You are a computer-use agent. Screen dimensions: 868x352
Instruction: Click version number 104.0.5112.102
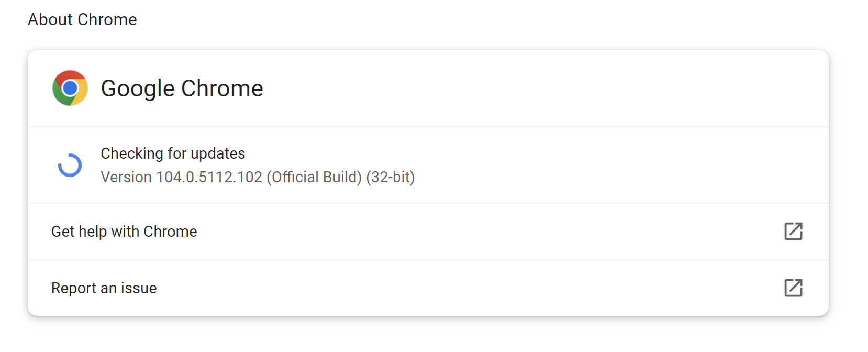point(209,177)
